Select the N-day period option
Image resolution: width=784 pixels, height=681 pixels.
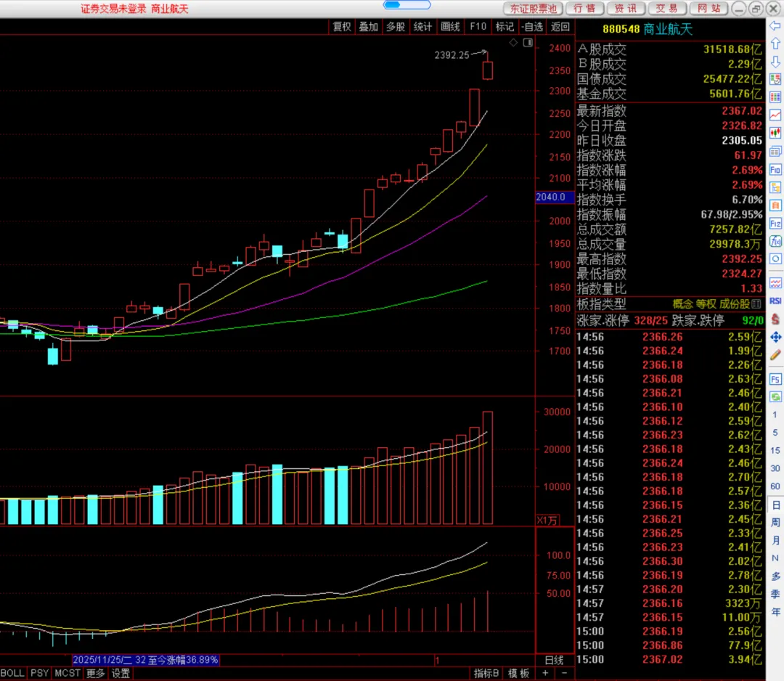[775, 558]
